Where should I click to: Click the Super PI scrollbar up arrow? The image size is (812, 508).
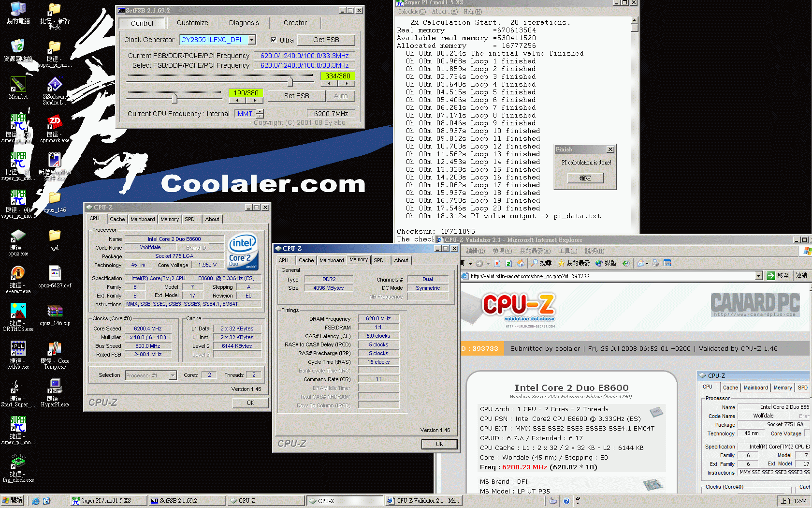(x=635, y=20)
